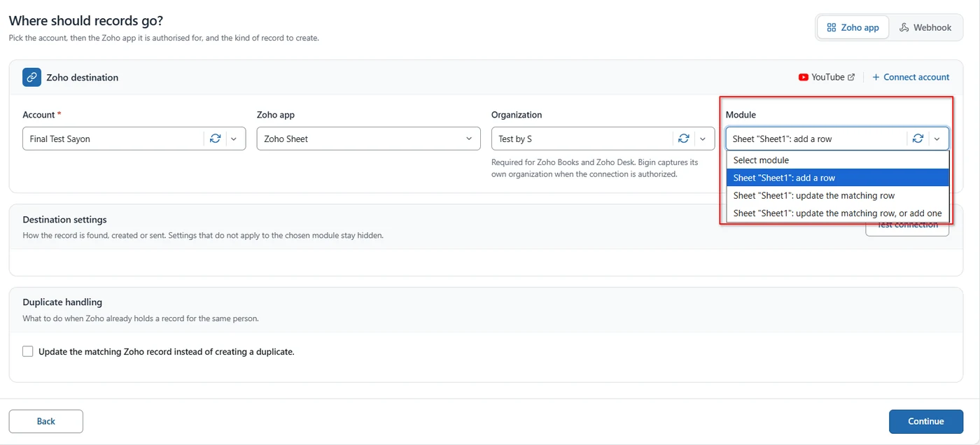Click the Back button
980x445 pixels.
tap(46, 421)
